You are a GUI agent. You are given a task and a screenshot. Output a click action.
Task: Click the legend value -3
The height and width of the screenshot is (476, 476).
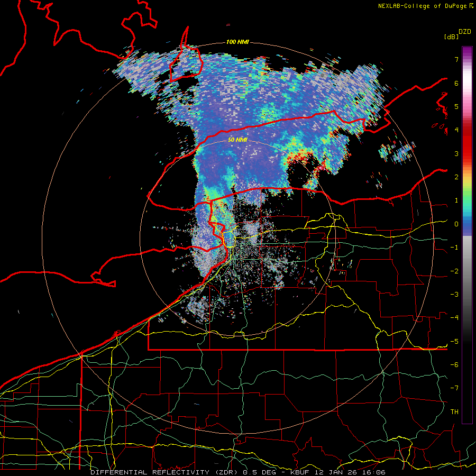(454, 295)
